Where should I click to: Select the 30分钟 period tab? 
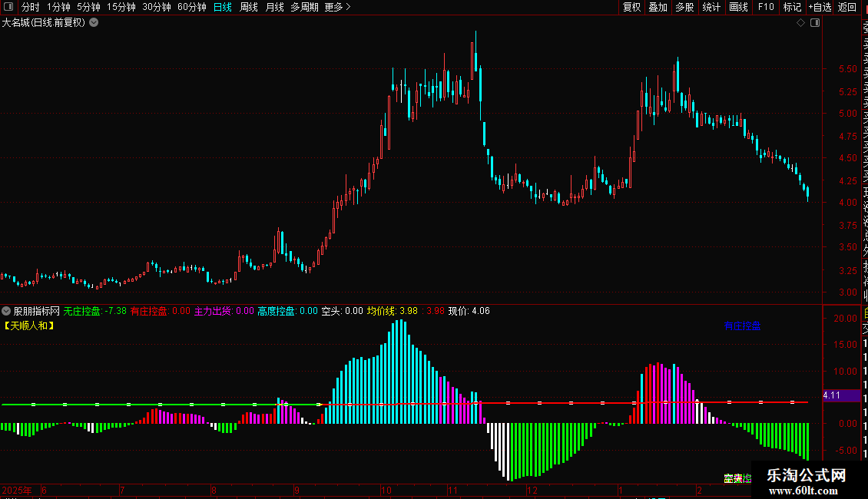coord(157,7)
